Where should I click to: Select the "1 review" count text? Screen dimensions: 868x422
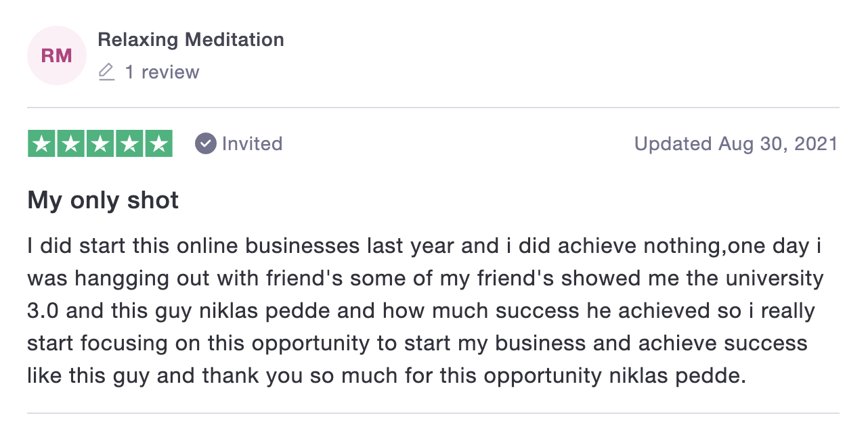(x=162, y=72)
